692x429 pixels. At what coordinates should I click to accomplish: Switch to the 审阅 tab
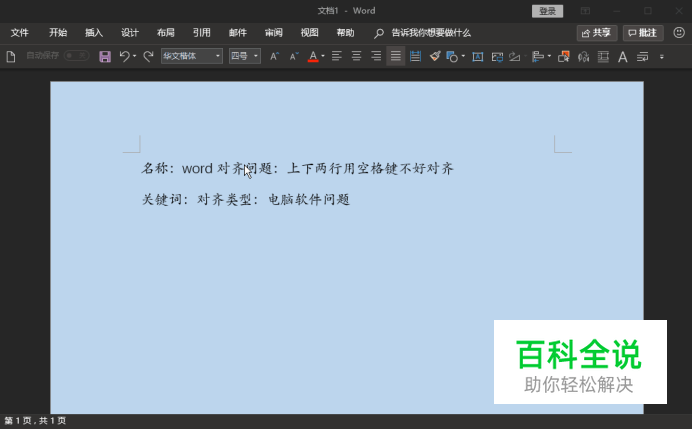[x=274, y=33]
